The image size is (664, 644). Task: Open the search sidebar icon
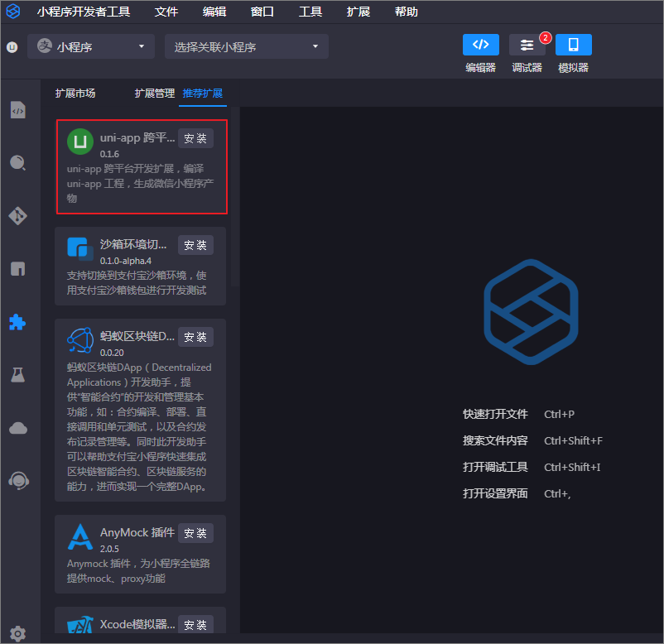[x=18, y=163]
